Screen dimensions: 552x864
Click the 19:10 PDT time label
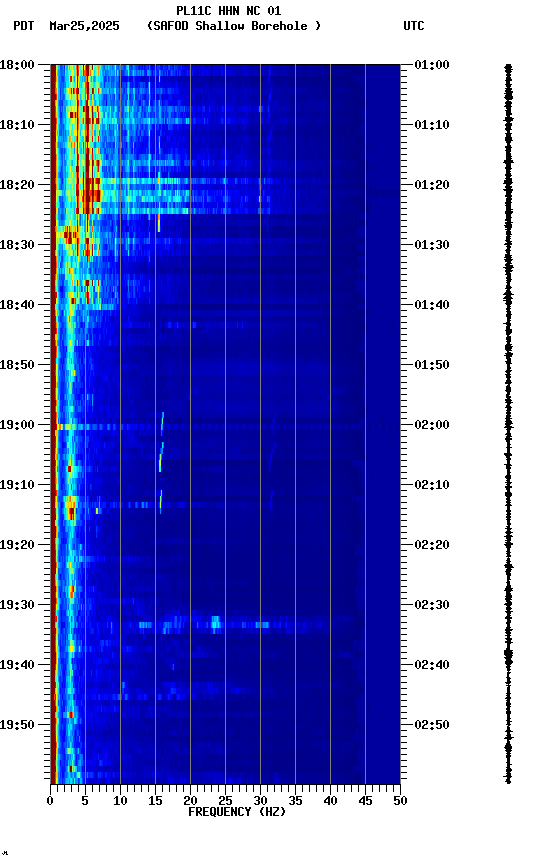click(17, 485)
